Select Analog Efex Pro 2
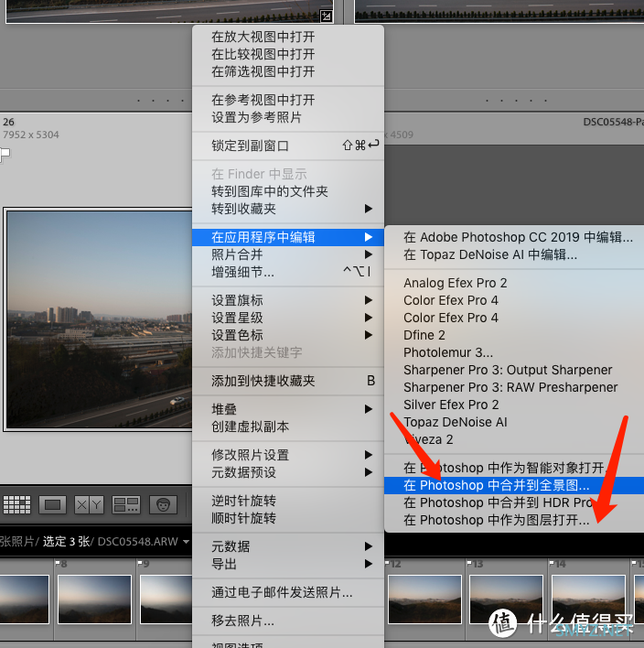This screenshot has width=644, height=648. 514,283
